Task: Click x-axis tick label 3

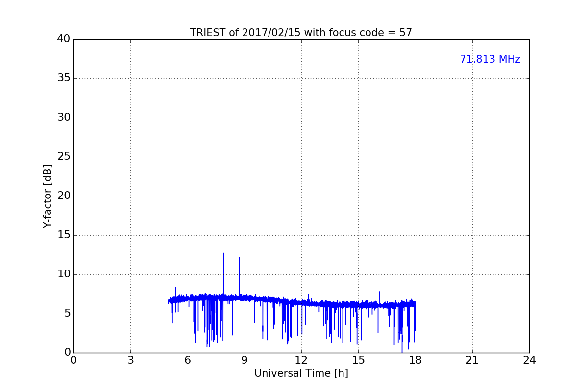Action: (x=130, y=360)
